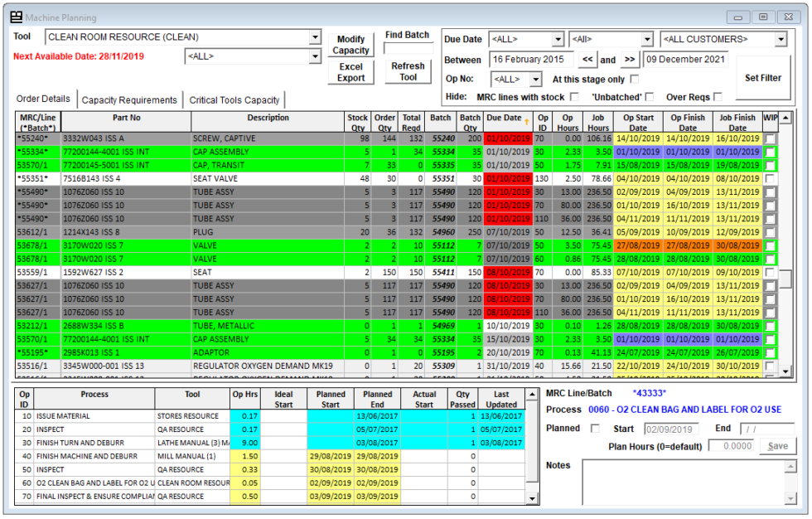Open the Tool dropdown showing CLEAN ROOM RESOURCE

314,37
